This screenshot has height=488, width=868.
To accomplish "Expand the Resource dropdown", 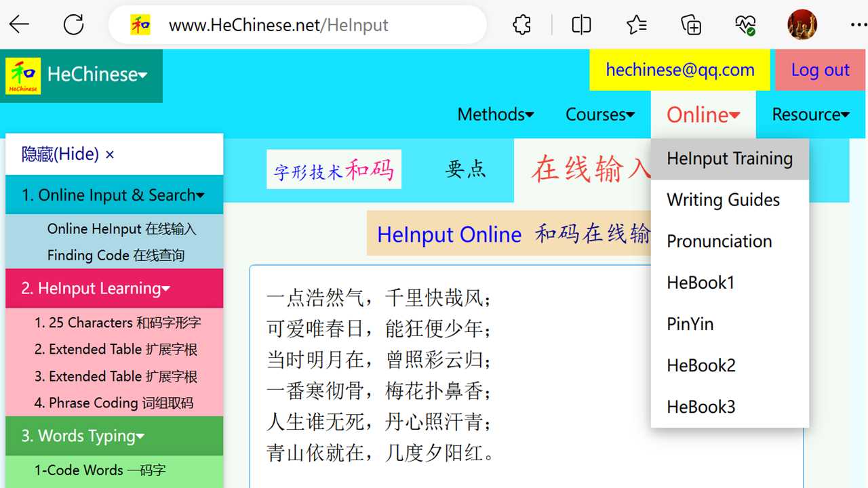I will point(811,114).
